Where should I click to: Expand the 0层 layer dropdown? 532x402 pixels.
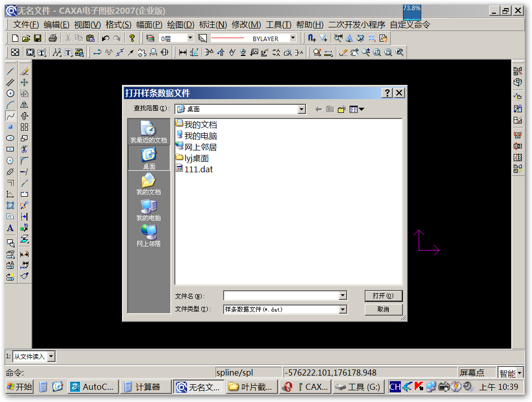191,38
